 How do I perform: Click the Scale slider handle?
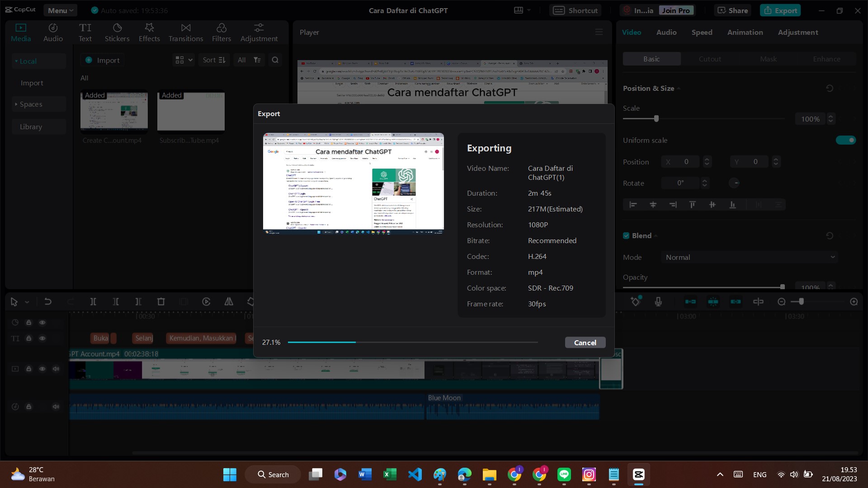tap(656, 119)
